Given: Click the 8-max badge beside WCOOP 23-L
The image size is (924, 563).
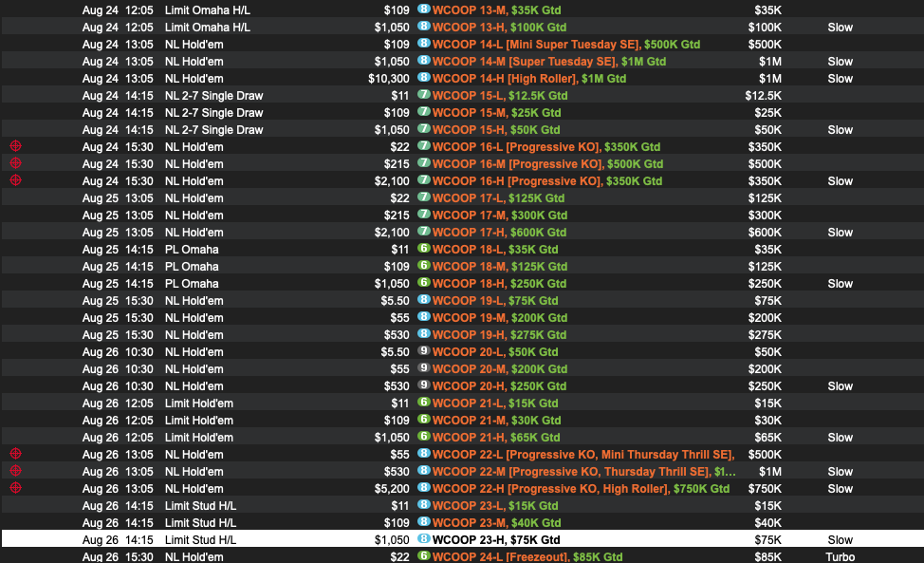Looking at the screenshot, I should click(x=424, y=505).
